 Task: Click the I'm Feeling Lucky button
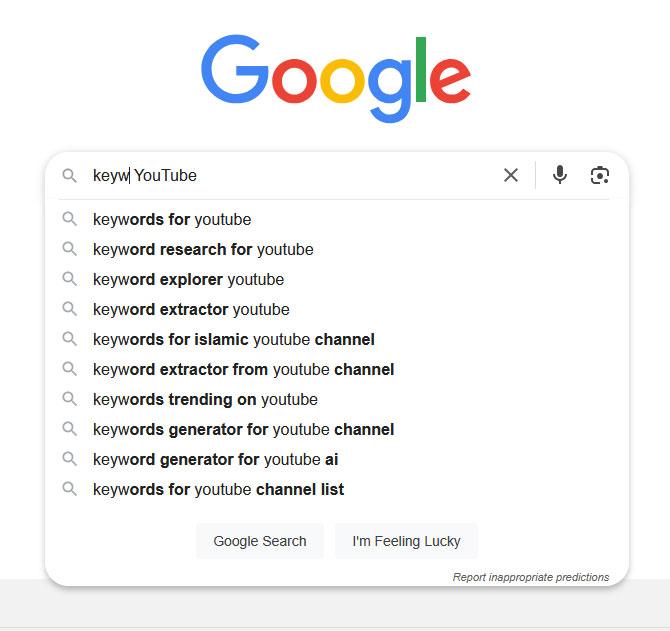[x=406, y=541]
